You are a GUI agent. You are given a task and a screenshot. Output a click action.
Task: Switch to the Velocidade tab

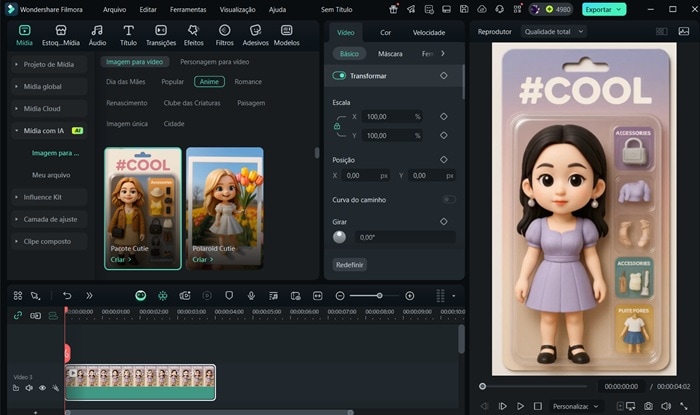point(429,33)
